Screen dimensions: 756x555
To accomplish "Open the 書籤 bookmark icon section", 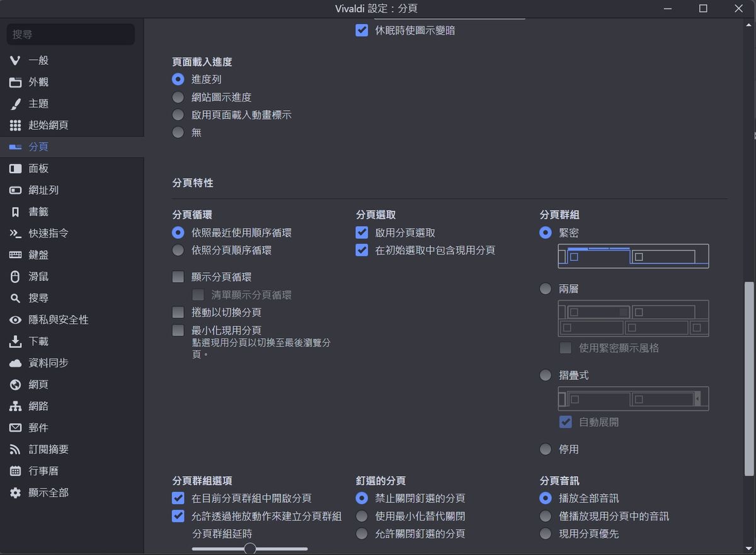I will tap(16, 212).
